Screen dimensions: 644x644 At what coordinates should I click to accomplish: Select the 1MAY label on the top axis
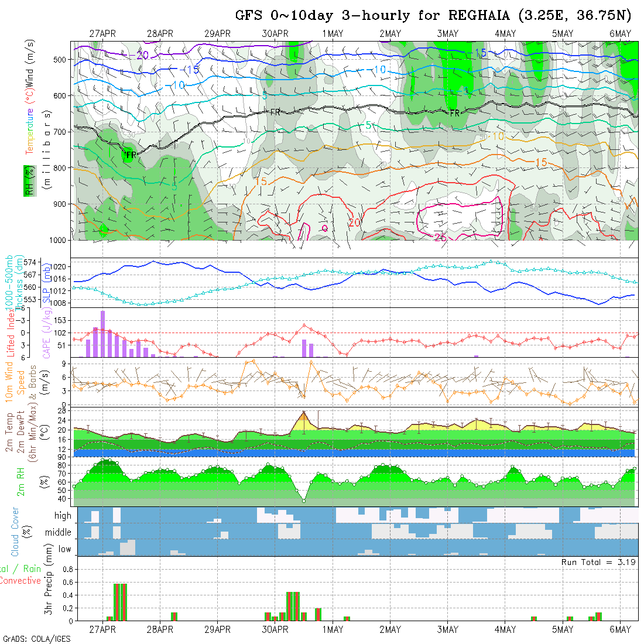(333, 34)
